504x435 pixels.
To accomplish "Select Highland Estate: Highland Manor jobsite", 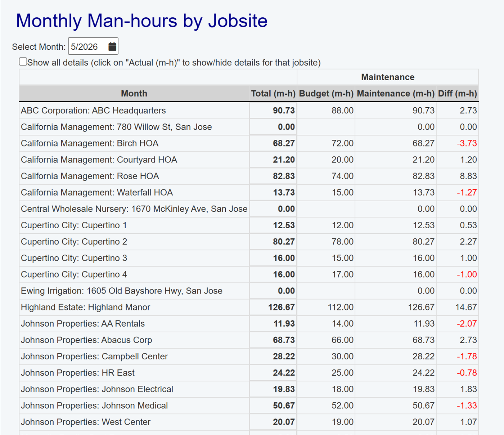I will [85, 307].
